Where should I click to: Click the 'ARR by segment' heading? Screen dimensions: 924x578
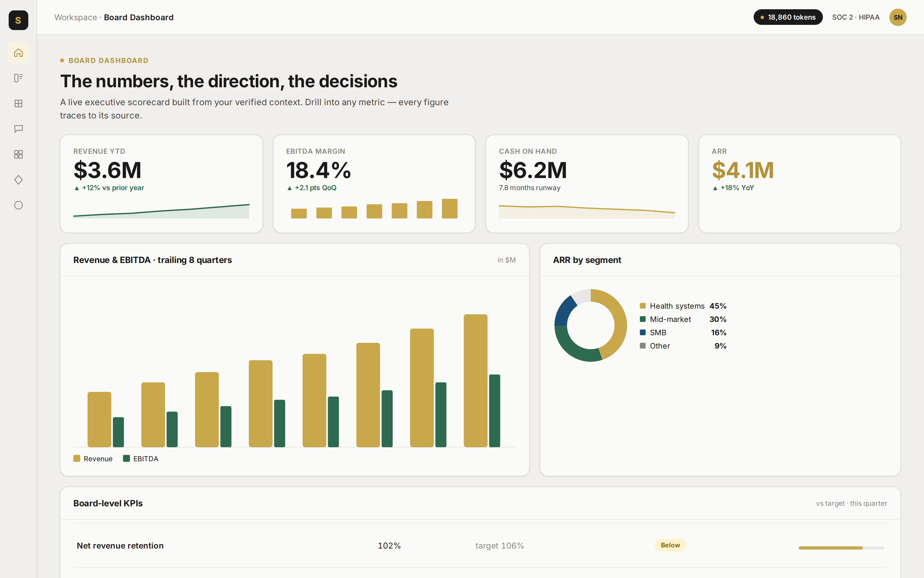[x=587, y=260]
